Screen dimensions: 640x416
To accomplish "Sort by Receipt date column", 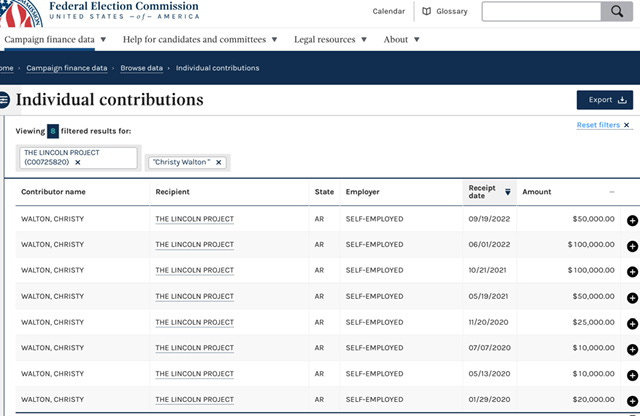I will point(489,192).
